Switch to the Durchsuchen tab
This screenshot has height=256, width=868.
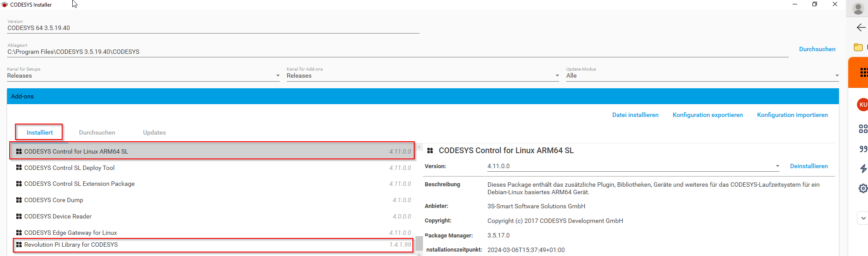[x=97, y=132]
